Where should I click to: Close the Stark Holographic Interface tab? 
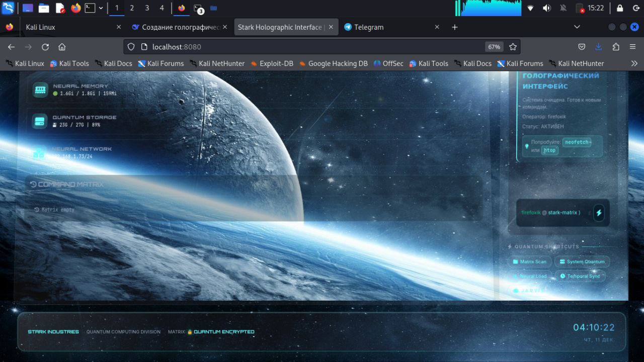point(331,27)
